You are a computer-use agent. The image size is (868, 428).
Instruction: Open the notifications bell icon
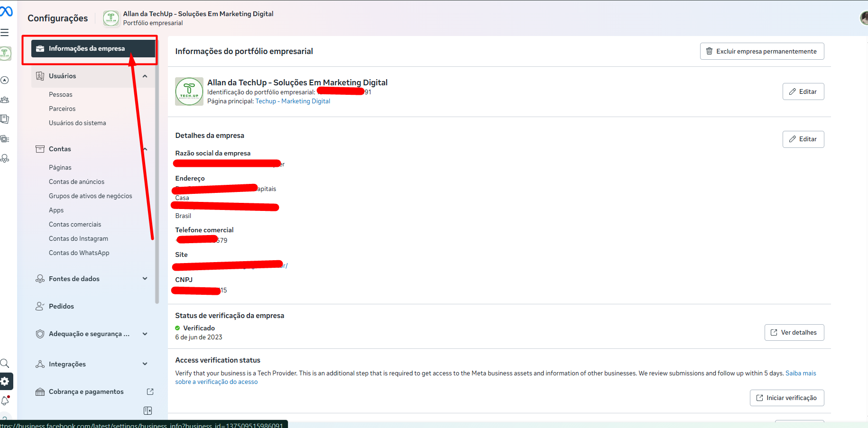[5, 401]
